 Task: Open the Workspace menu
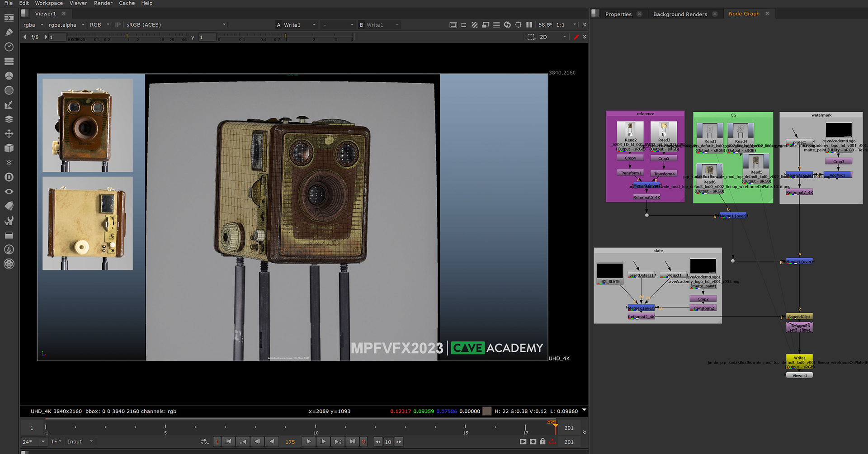tap(49, 3)
